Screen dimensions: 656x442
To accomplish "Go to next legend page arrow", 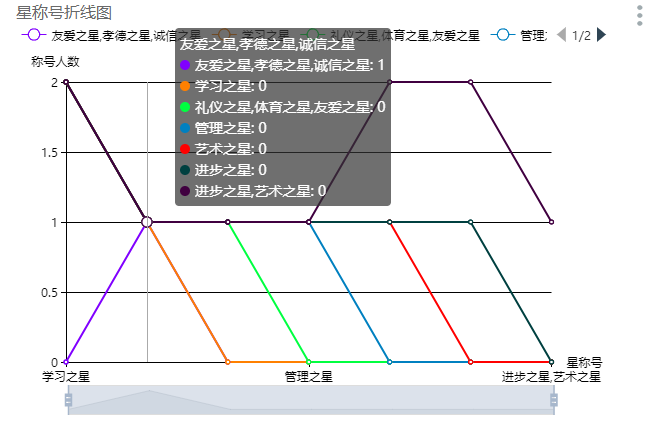I will [601, 35].
